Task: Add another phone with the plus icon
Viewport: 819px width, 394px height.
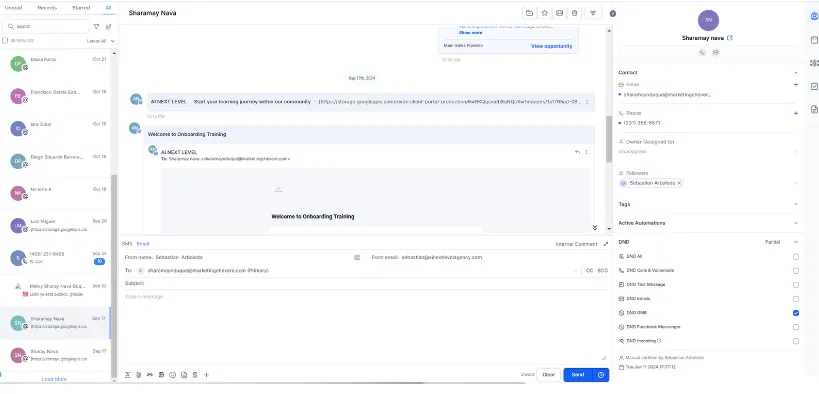Action: coord(796,113)
